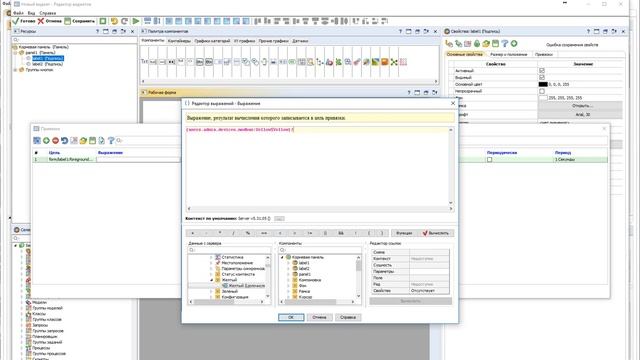
Task: Click the pink grid component at palette end
Action: (403, 62)
